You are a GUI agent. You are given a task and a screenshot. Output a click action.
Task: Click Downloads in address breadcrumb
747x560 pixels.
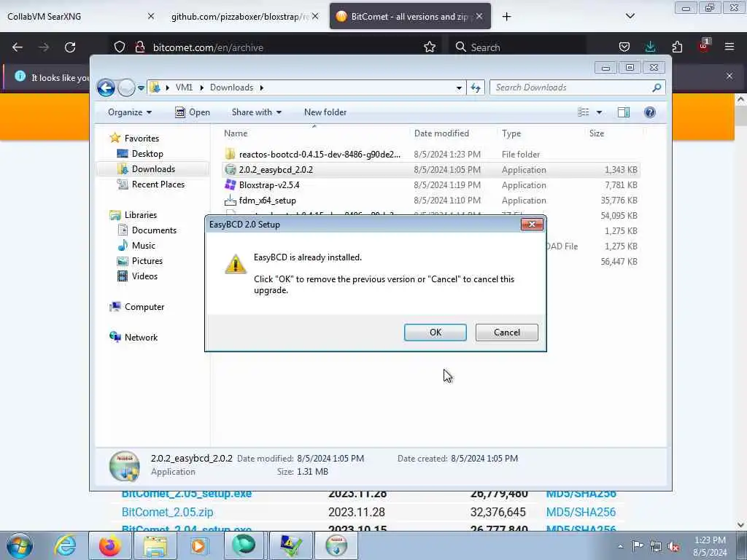pyautogui.click(x=231, y=87)
